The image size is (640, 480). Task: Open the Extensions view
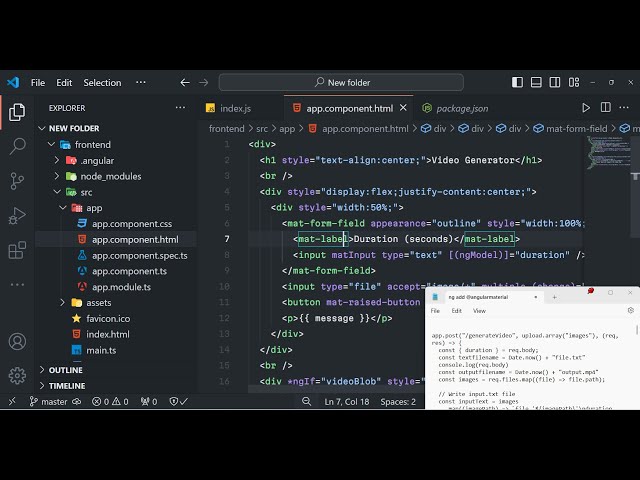click(x=17, y=250)
